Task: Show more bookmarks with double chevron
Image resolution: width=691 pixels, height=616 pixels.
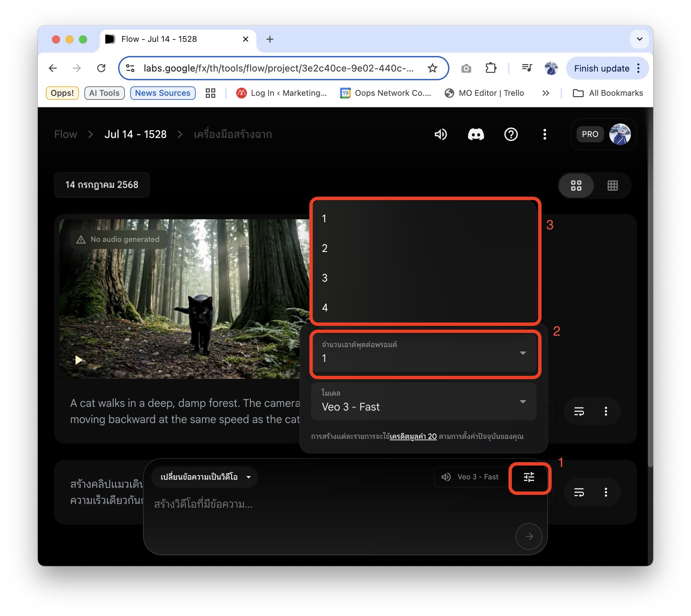Action: tap(546, 93)
